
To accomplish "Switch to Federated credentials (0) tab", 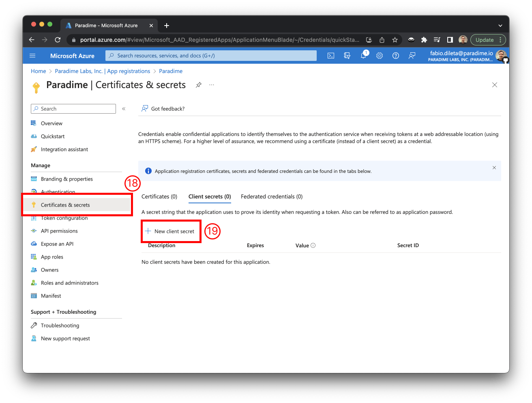I will [x=272, y=196].
